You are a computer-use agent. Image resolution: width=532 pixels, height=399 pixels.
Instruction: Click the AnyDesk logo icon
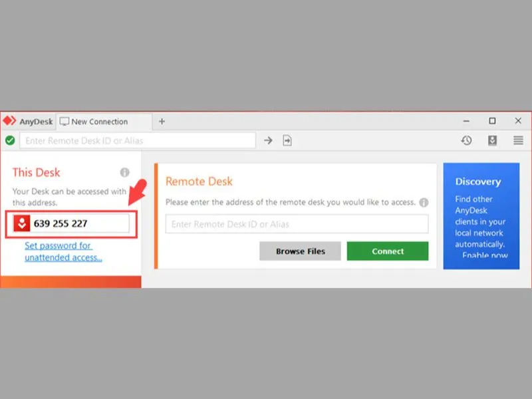9,121
